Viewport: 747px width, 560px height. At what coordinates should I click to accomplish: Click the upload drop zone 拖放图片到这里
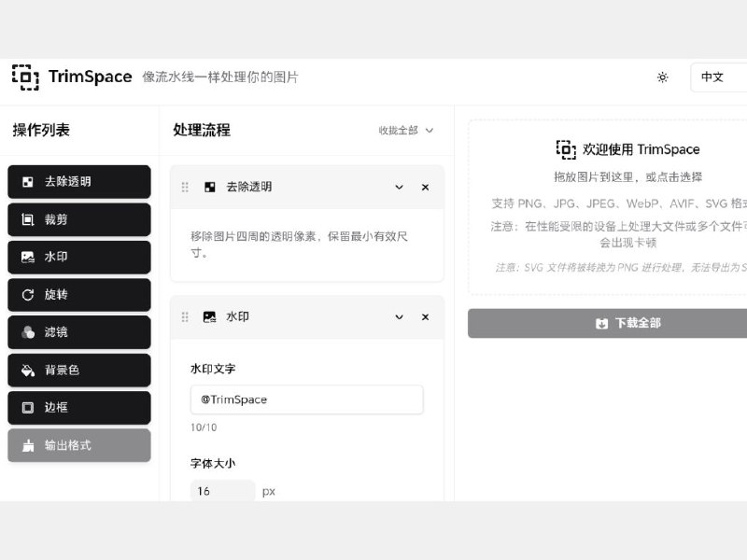click(x=608, y=207)
